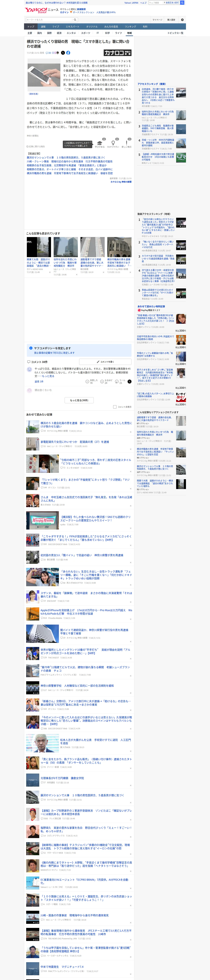Report a problem with 記事に関する報告
Screen dimensions: 210x980
click(x=36, y=147)
